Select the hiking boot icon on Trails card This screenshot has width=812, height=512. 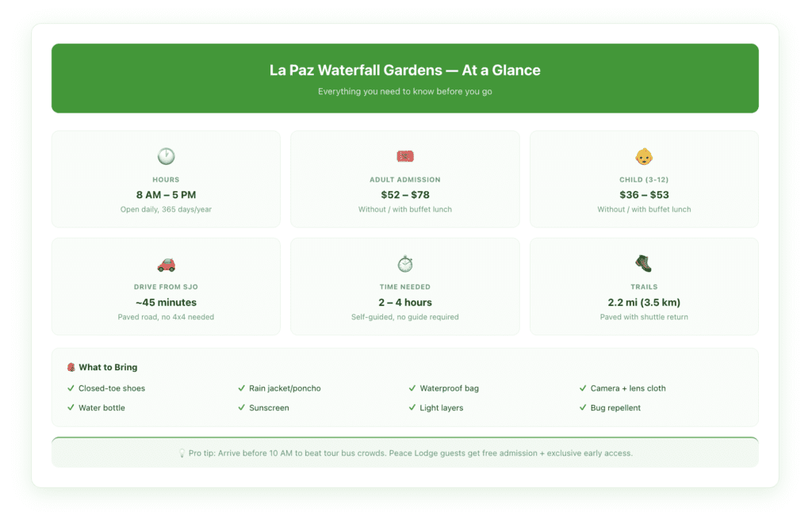click(644, 263)
